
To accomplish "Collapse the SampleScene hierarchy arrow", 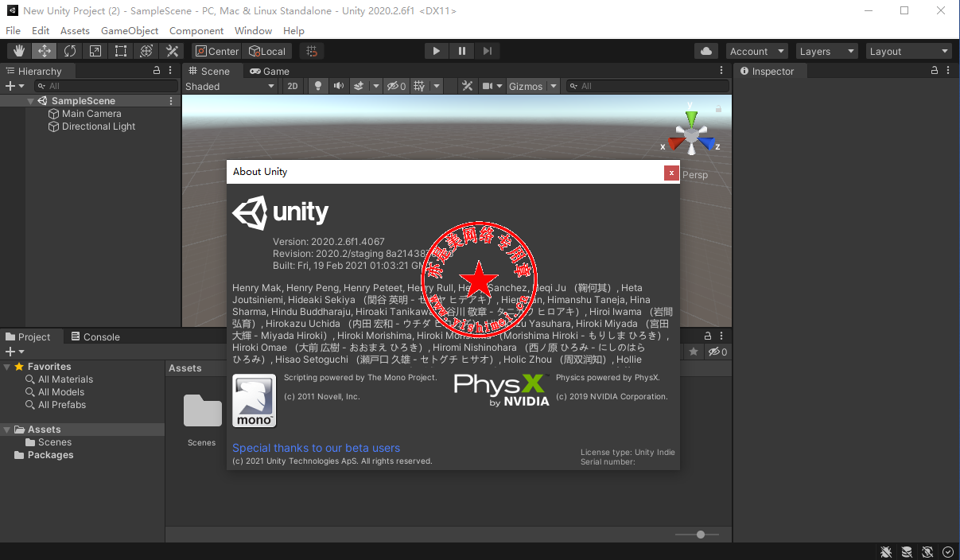I will click(30, 101).
